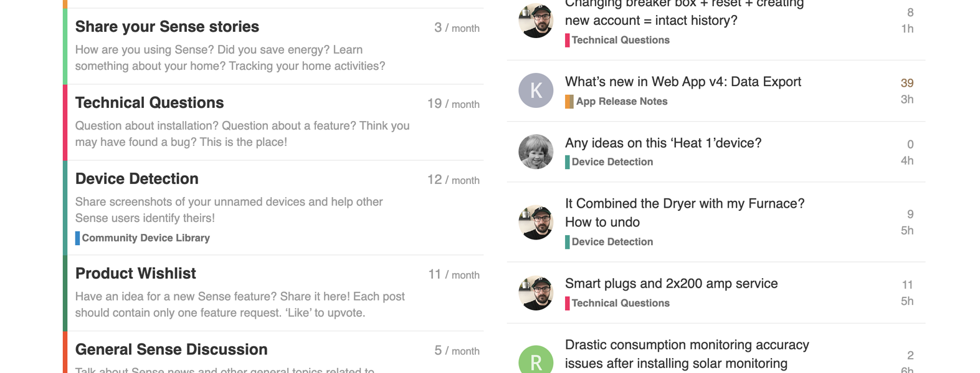Select App Release Notes category badge
The width and height of the screenshot is (980, 373).
tap(616, 102)
